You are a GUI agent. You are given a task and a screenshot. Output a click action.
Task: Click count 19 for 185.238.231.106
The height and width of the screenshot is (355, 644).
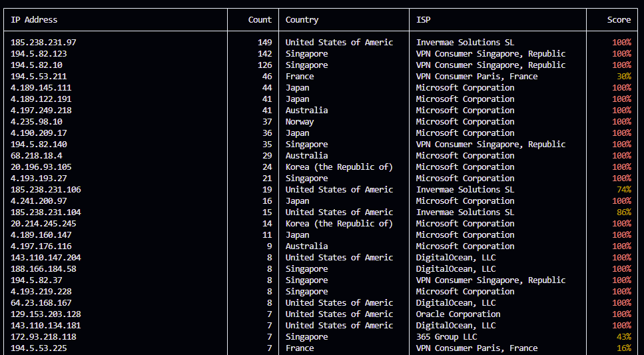(267, 189)
